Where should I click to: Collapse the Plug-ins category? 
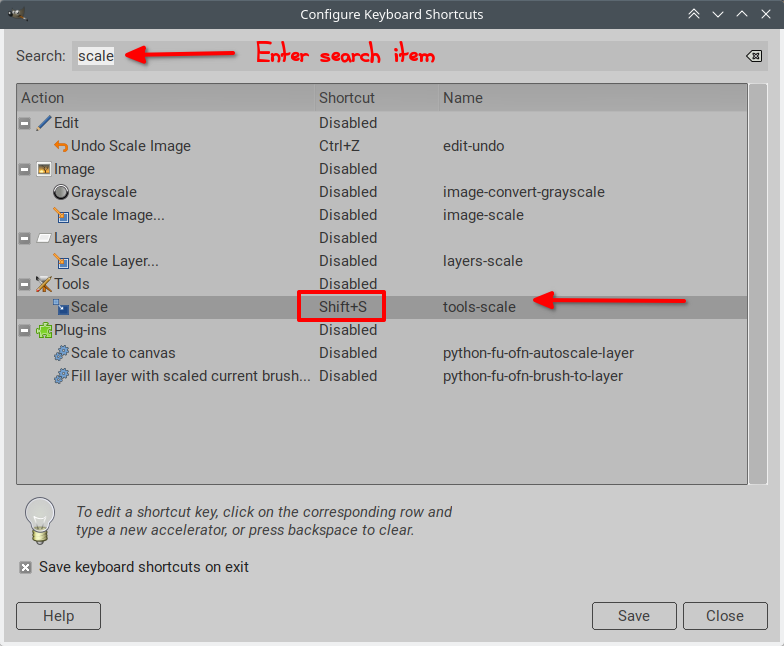24,330
